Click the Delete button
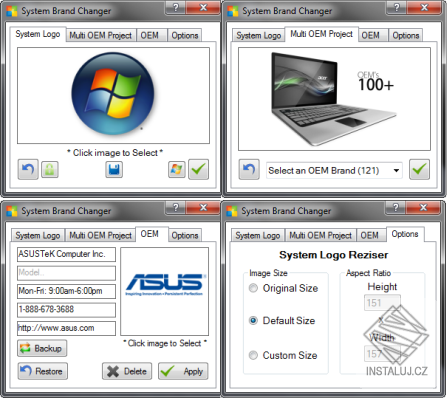 click(127, 371)
